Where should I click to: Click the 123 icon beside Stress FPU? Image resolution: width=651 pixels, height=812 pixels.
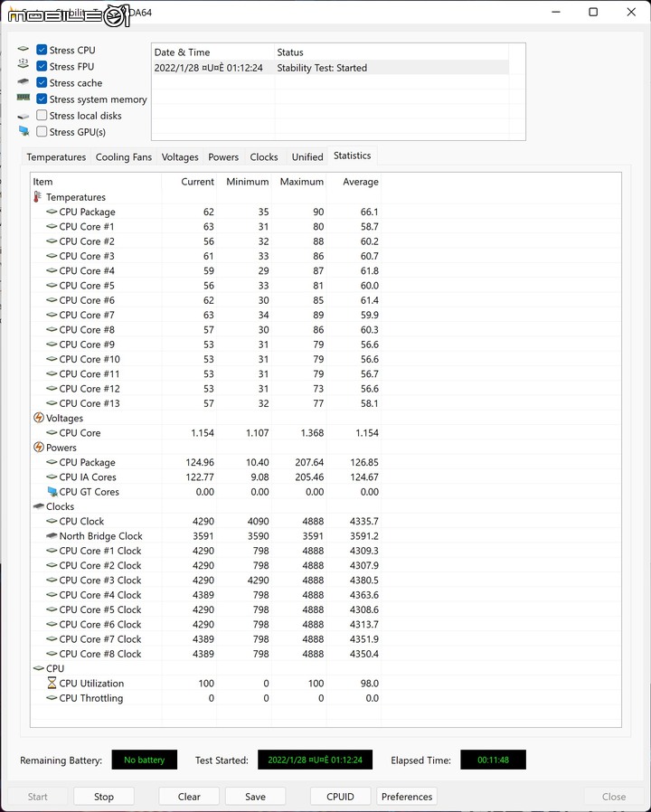point(24,63)
